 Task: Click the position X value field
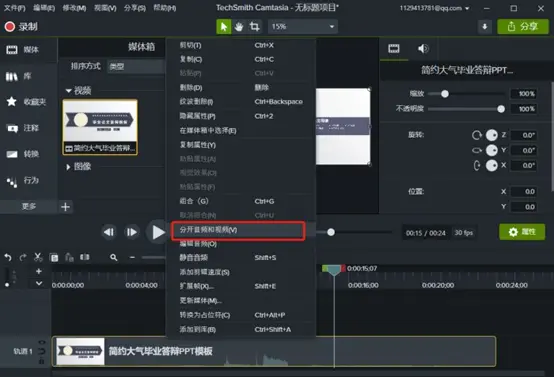tap(524, 192)
